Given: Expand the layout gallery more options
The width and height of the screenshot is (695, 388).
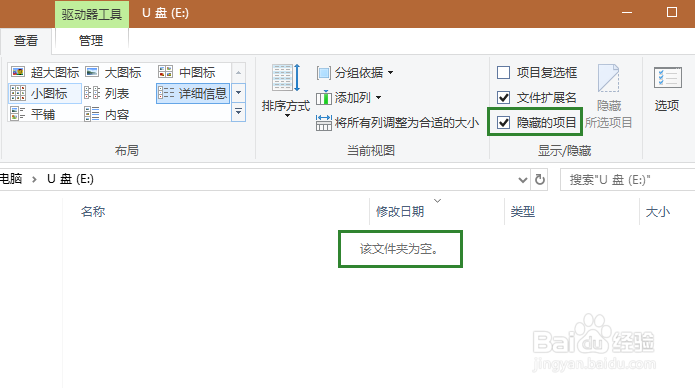Looking at the screenshot, I should pos(238,112).
